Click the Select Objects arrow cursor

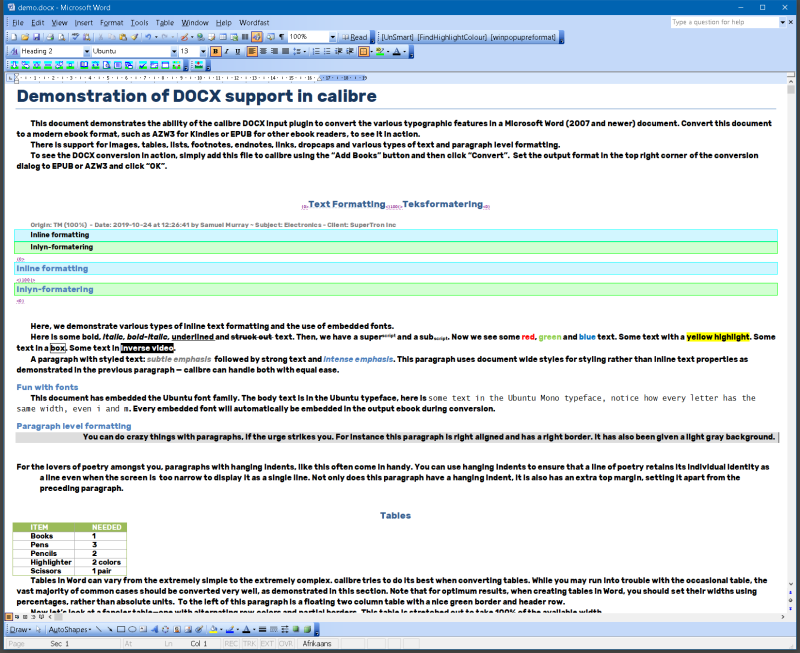pos(38,630)
